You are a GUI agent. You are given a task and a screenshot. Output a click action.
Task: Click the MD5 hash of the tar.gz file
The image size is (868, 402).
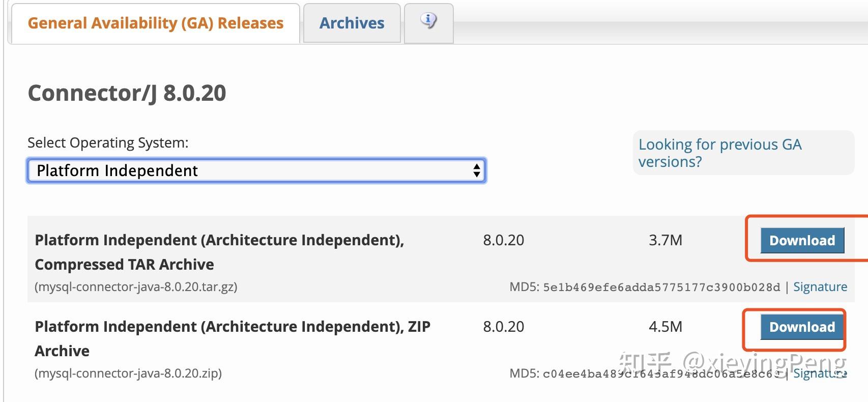661,288
